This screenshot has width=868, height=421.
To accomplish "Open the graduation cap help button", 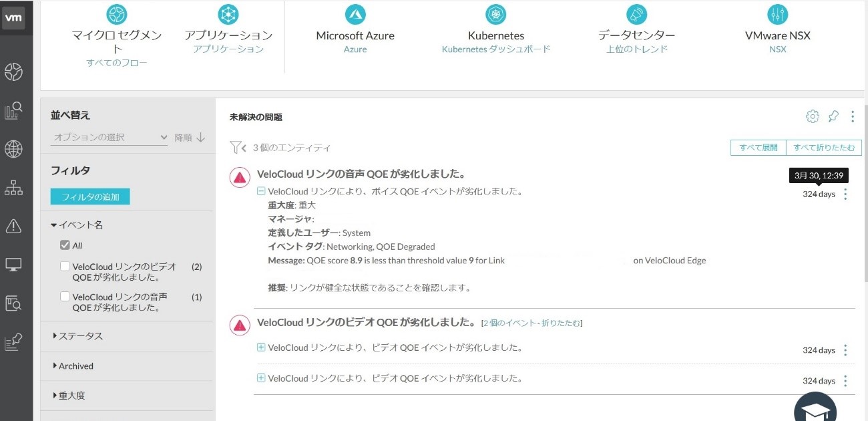I will (815, 408).
